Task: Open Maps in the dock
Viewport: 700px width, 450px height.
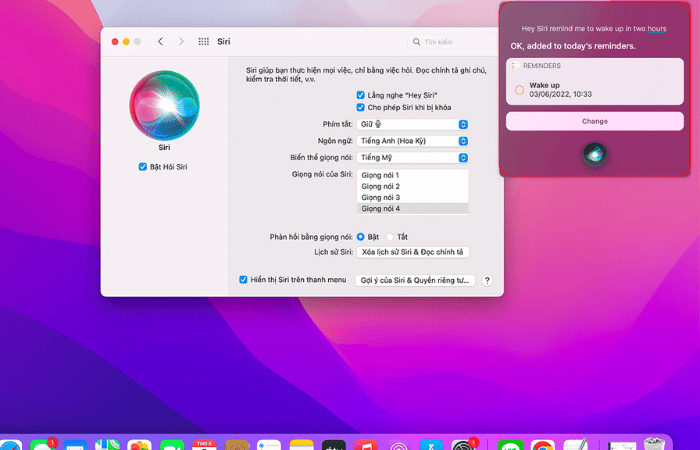Action: [x=107, y=445]
